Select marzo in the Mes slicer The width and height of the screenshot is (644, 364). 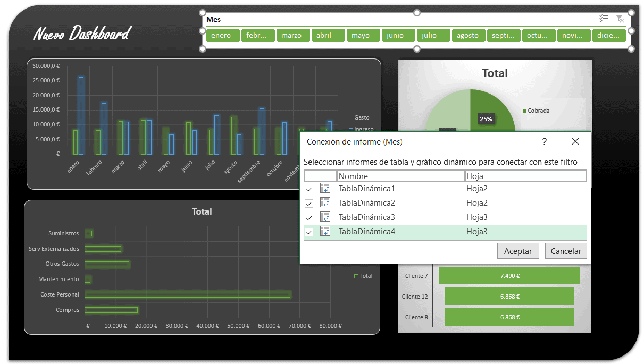[292, 36]
